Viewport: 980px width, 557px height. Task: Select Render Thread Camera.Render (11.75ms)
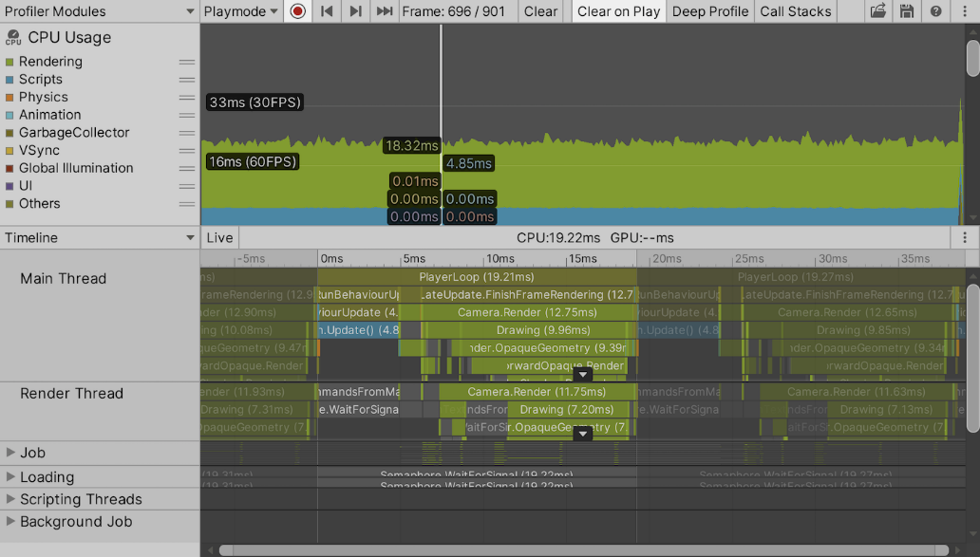[537, 392]
